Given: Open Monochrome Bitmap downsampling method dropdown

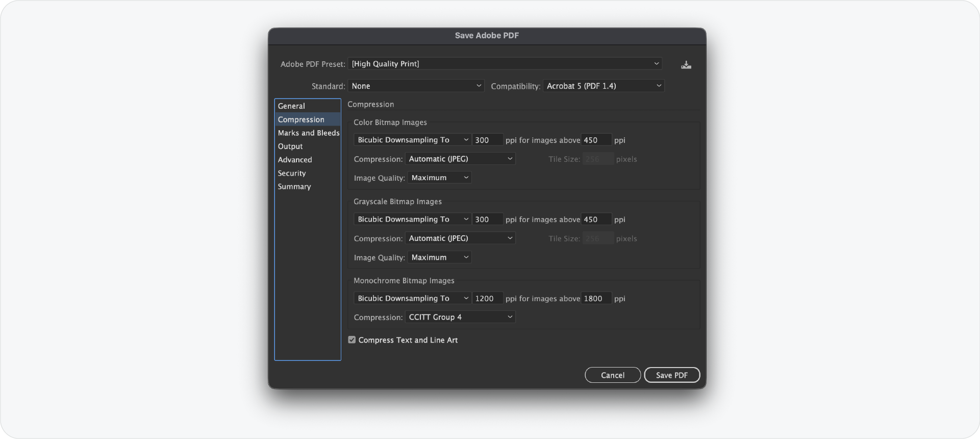Looking at the screenshot, I should [412, 299].
